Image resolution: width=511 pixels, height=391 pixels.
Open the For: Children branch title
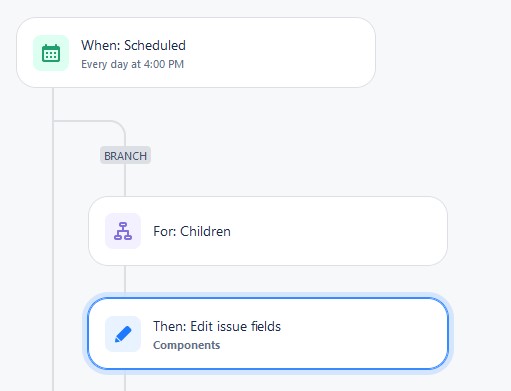192,231
